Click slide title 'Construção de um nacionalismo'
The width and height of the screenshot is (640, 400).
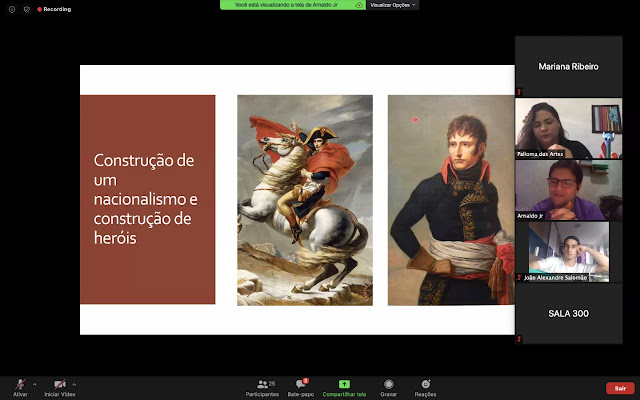[146, 199]
